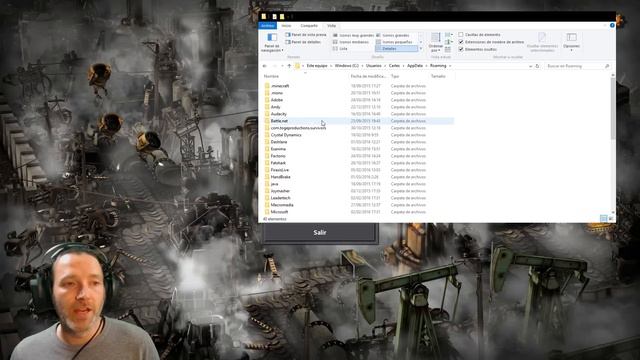Sort by Tamaño column header

438,76
